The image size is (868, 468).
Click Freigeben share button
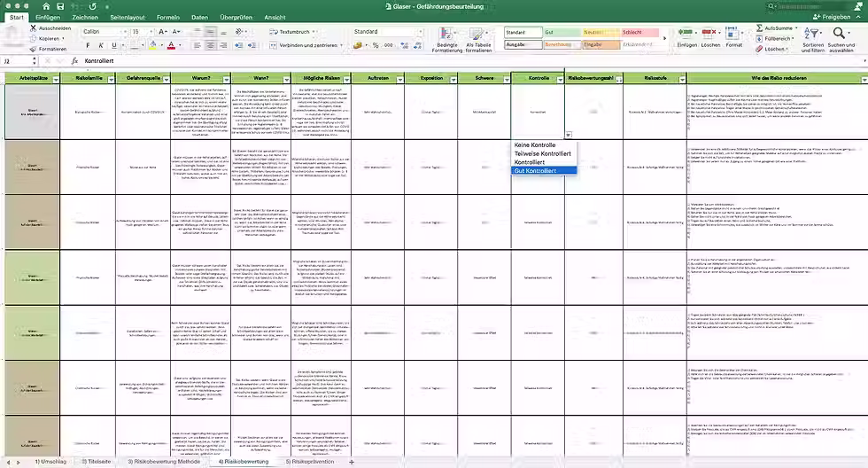(x=832, y=17)
